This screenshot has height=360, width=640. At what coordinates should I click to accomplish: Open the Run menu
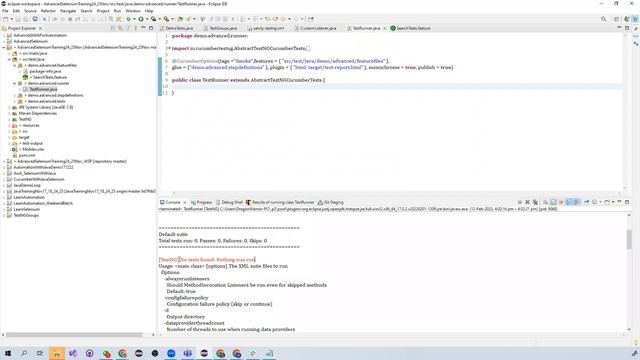118,11
